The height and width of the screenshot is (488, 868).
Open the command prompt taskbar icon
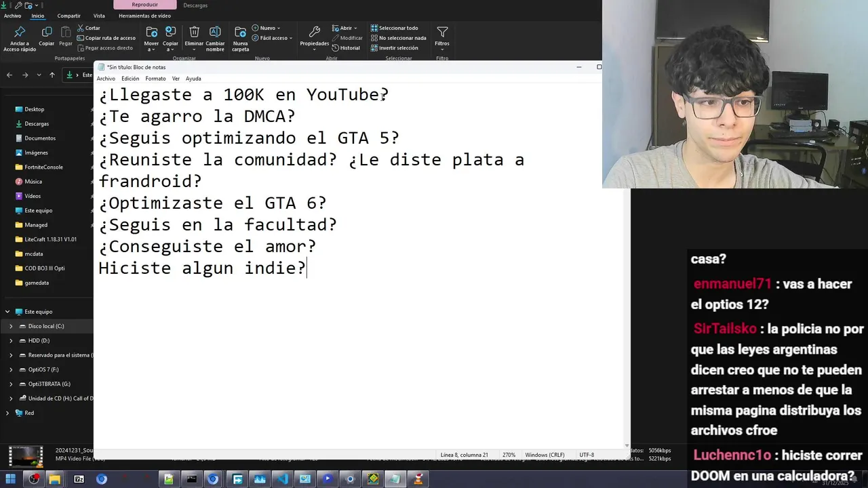pos(192,479)
